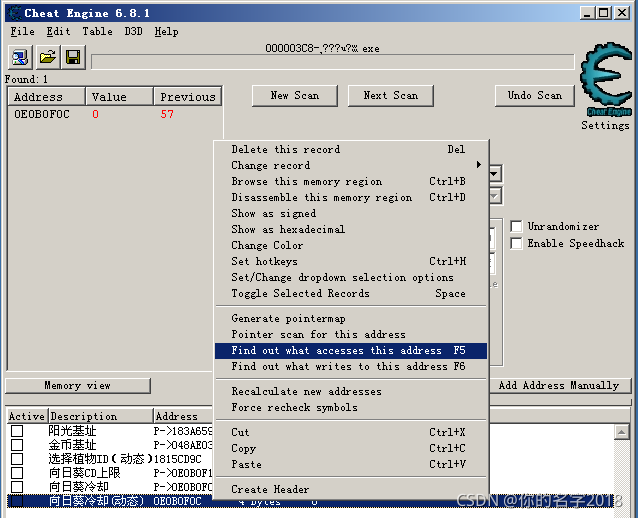Screen dimensions: 638x518
Task: Select Create Header entry
Action: point(351,489)
